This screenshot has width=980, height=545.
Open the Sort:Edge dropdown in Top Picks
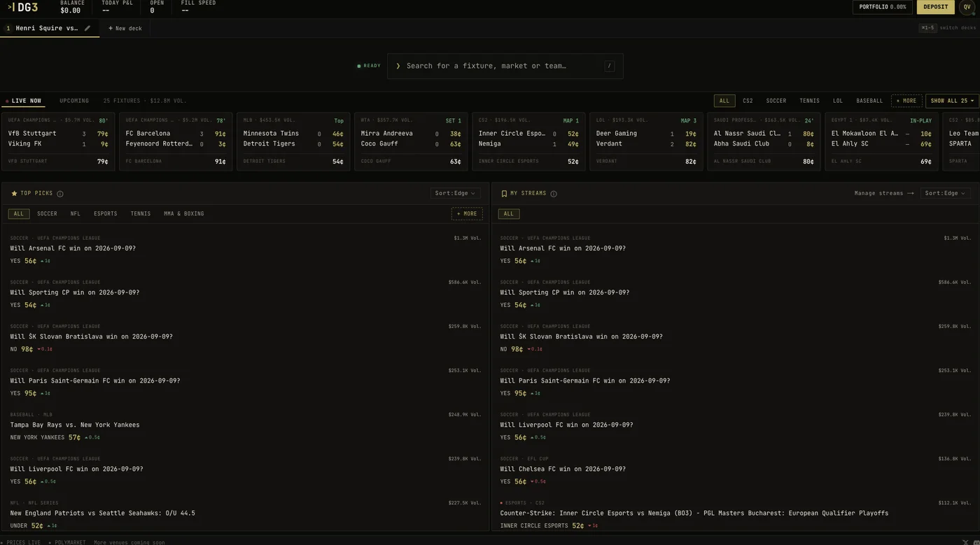(x=455, y=193)
